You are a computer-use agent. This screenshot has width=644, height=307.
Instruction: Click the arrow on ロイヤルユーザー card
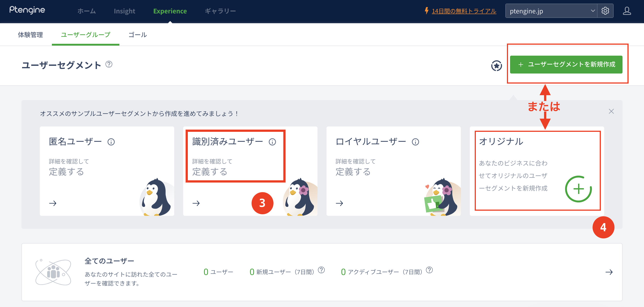pyautogui.click(x=339, y=203)
